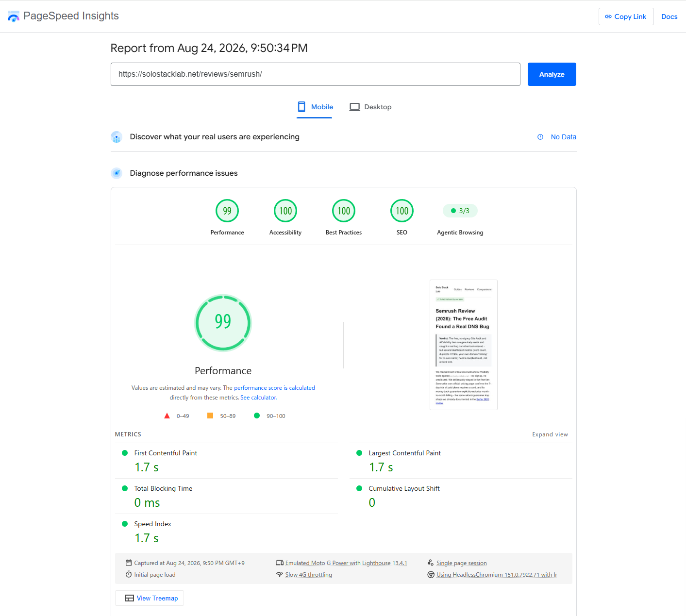The image size is (686, 616).
Task: Click the red triangle 0–49 legend icon
Action: 167,416
